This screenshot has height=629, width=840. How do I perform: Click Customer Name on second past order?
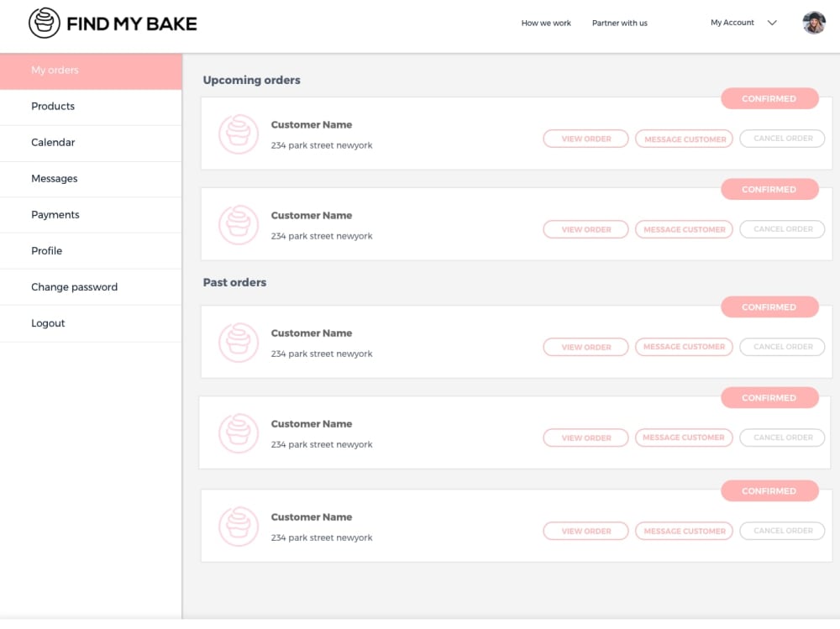(312, 424)
